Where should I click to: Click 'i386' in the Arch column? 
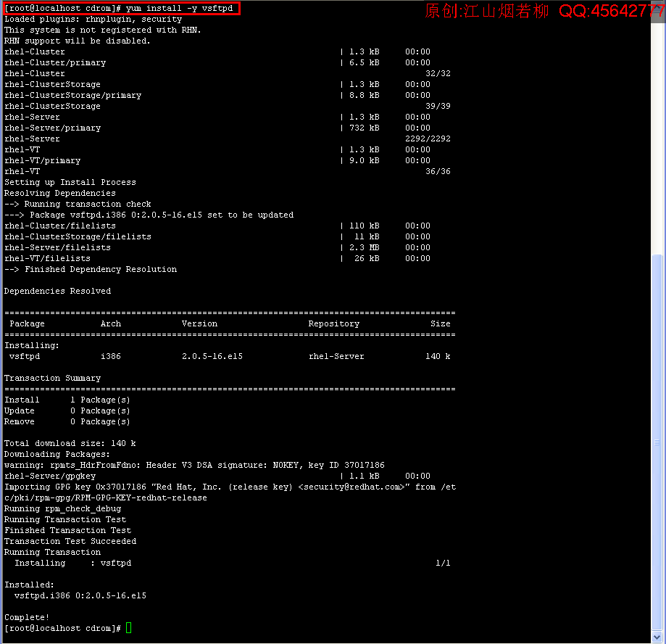point(111,356)
